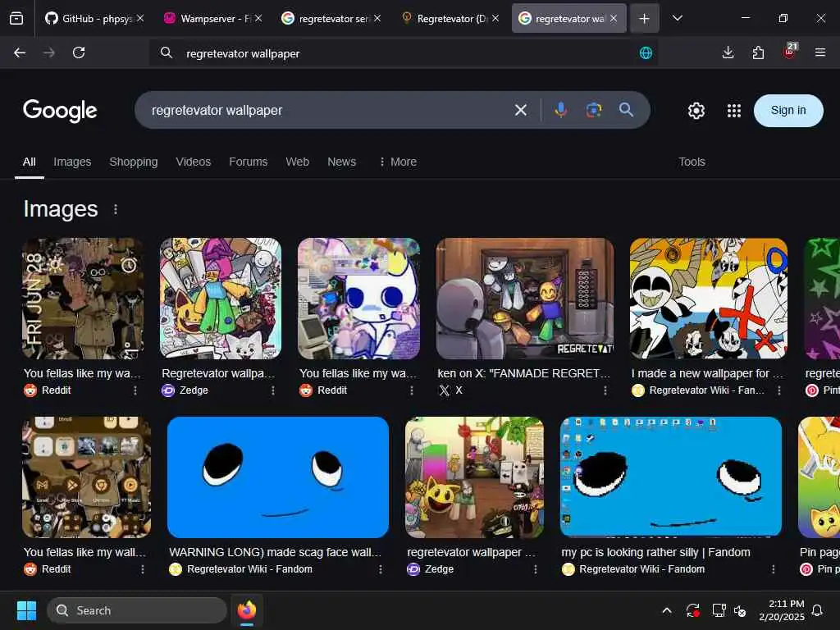The width and height of the screenshot is (840, 630).
Task: Start voice search with the microphone icon
Action: [561, 111]
